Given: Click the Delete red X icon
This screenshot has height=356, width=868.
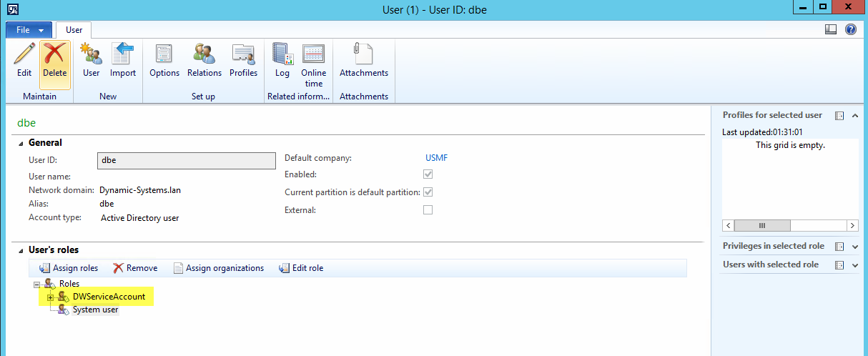Looking at the screenshot, I should (55, 55).
